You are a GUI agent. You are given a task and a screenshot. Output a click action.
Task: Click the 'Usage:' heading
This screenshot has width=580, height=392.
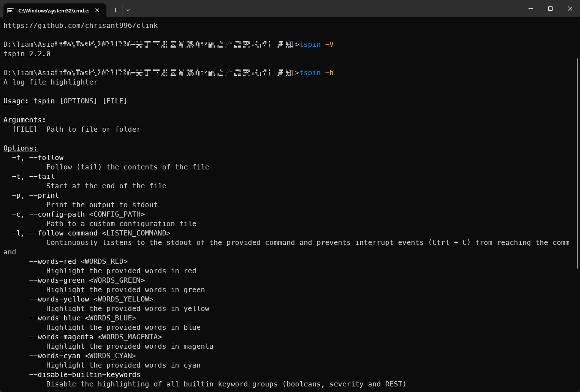[x=16, y=101]
